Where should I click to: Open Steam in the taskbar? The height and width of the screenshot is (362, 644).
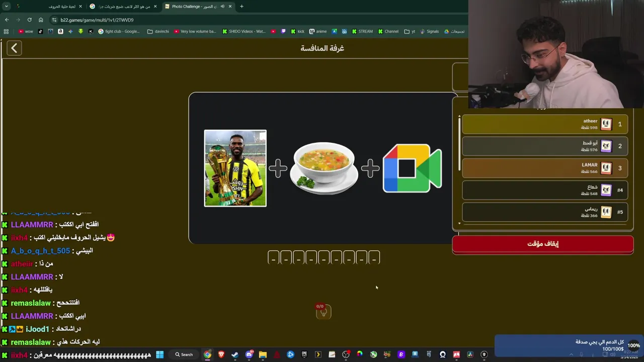pyautogui.click(x=235, y=354)
